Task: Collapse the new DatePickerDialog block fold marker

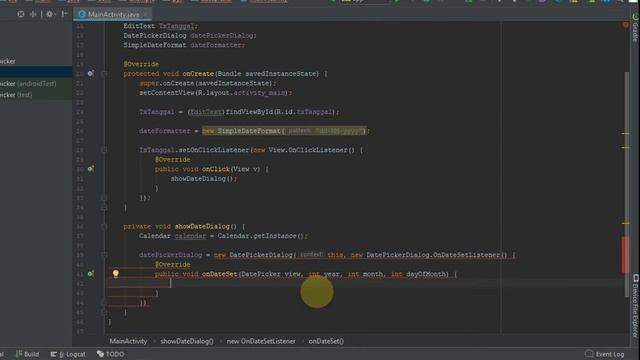Action: tap(104, 255)
